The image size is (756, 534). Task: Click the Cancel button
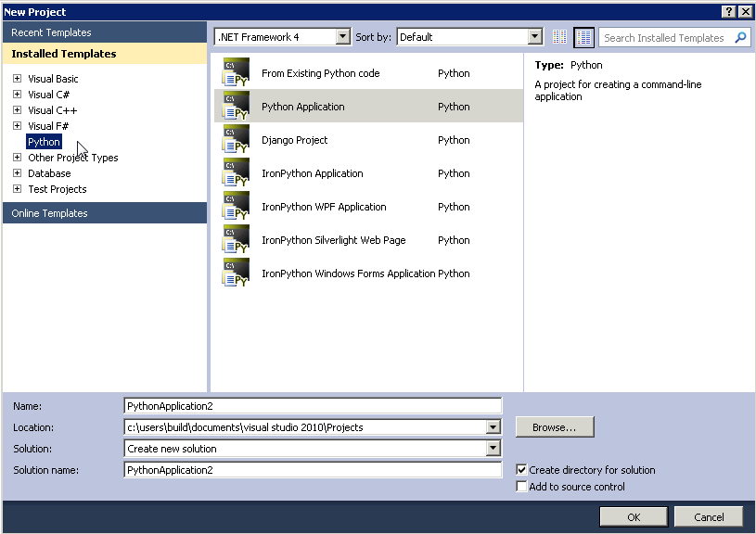pyautogui.click(x=709, y=517)
